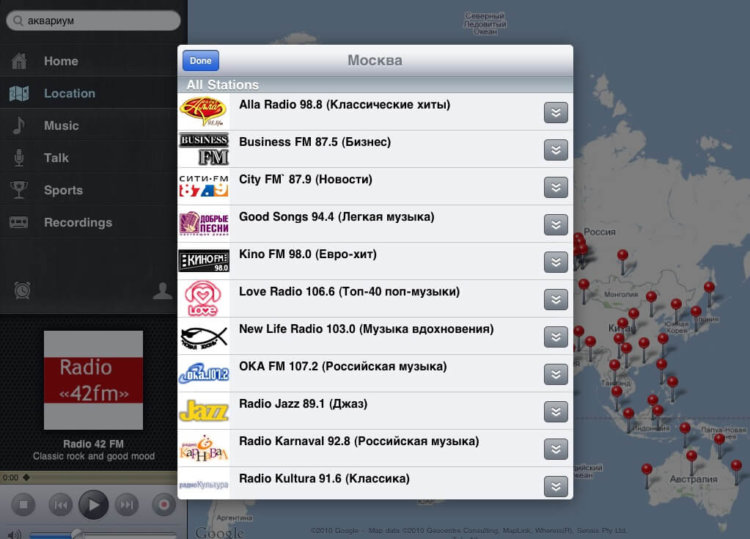
Task: Click the Добрые Песни station logo
Action: [204, 224]
